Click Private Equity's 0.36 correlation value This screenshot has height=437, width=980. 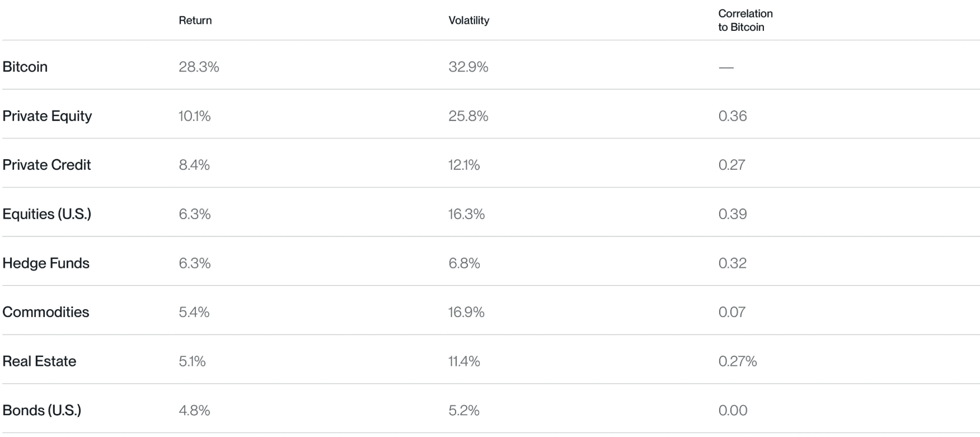click(733, 116)
